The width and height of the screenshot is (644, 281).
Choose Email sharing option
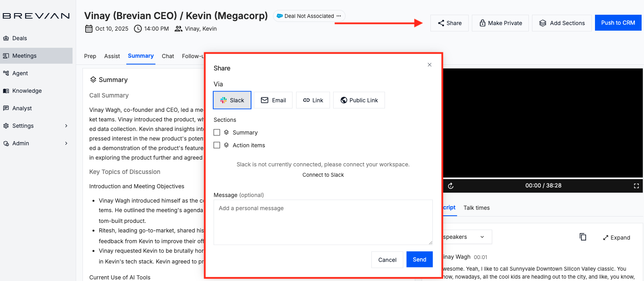(x=273, y=100)
